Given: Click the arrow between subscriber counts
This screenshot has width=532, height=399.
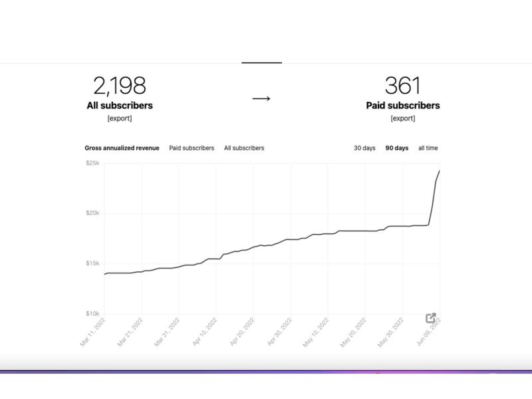Looking at the screenshot, I should coord(261,98).
